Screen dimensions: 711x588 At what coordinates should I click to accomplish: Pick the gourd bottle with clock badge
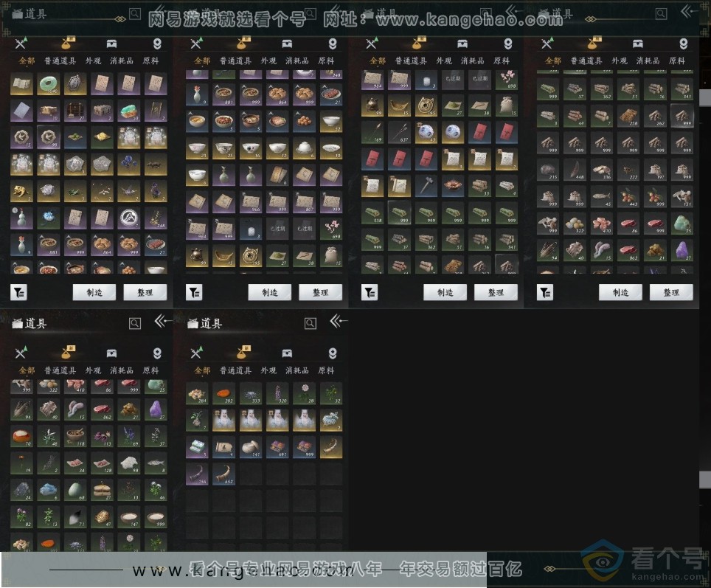[x=21, y=218]
